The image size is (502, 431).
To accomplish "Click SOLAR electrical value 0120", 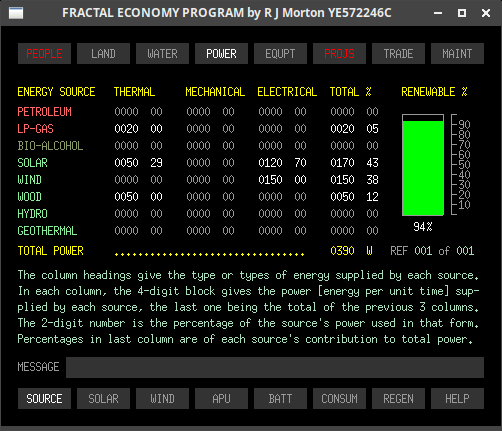I will [270, 163].
